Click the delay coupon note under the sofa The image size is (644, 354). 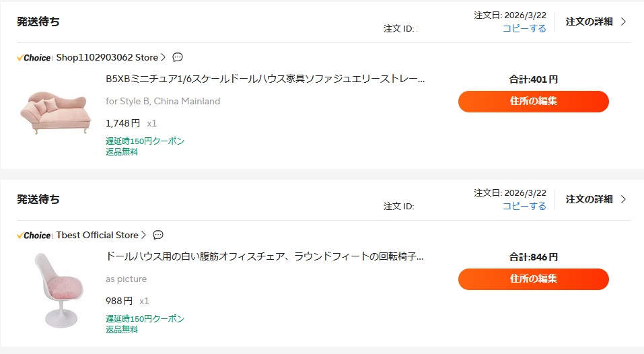pyautogui.click(x=145, y=141)
